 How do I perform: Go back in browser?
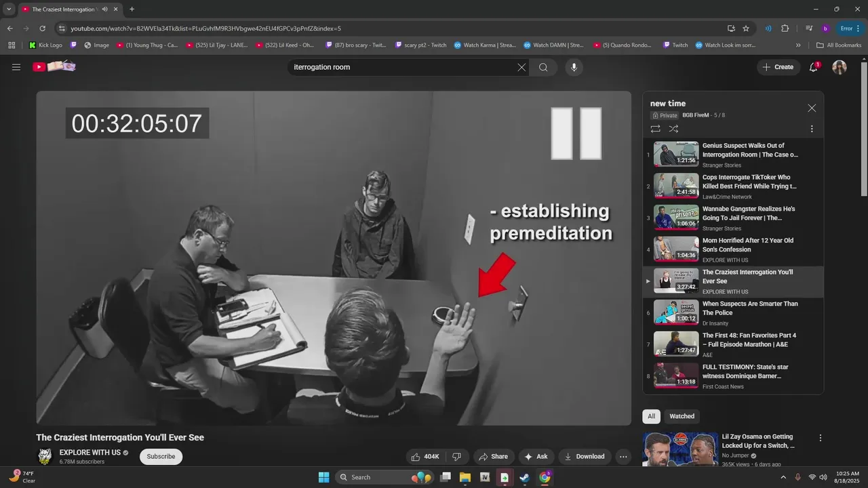click(10, 28)
